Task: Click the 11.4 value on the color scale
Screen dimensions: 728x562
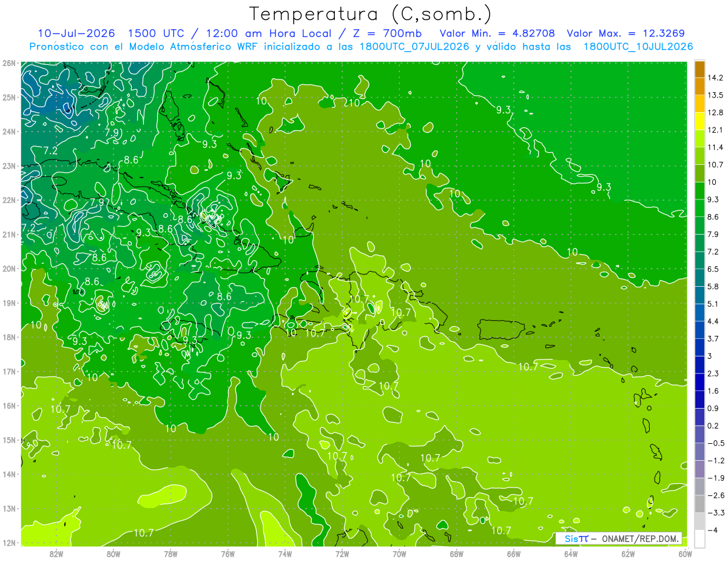Action: point(715,147)
